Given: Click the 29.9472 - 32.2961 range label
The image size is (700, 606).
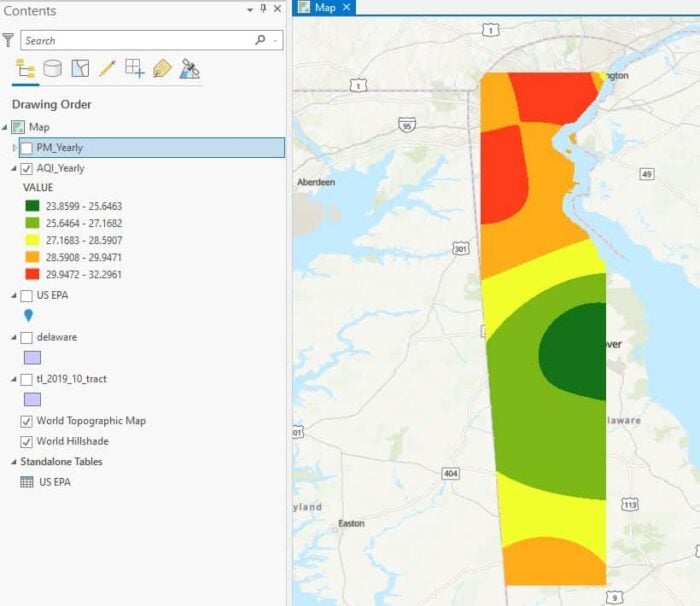Looking at the screenshot, I should (84, 274).
